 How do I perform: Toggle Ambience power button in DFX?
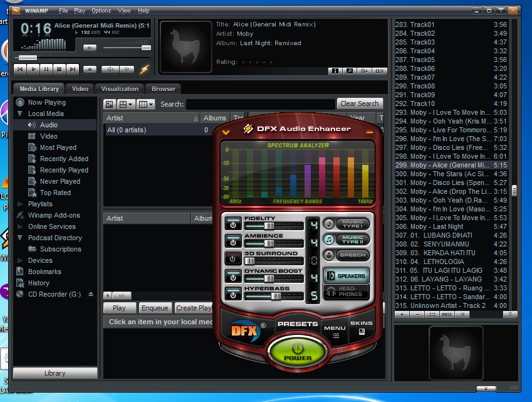(233, 241)
